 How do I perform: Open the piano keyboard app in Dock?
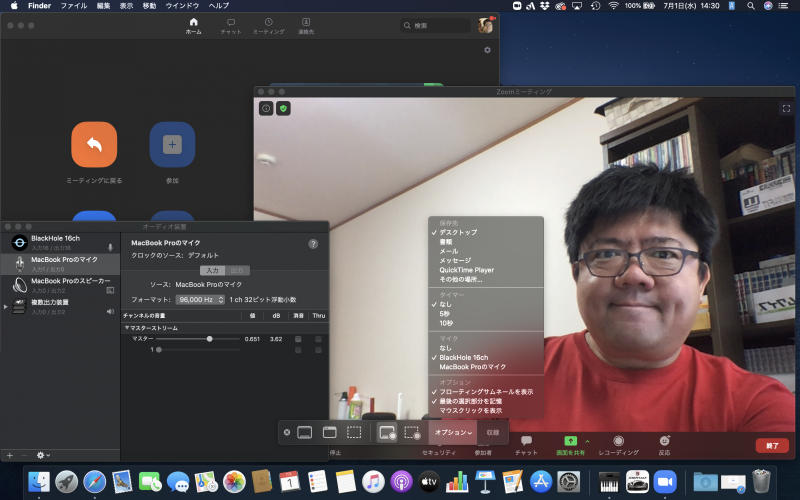pos(609,482)
